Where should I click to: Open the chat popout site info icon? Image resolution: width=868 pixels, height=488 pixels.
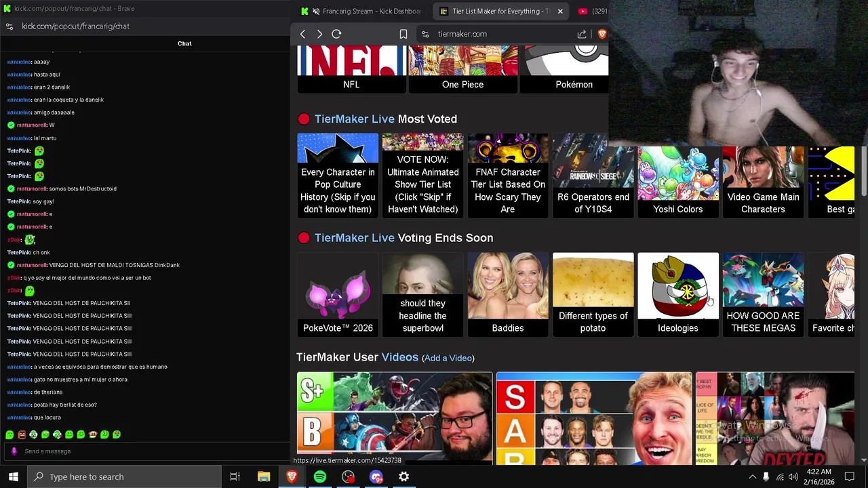click(9, 26)
